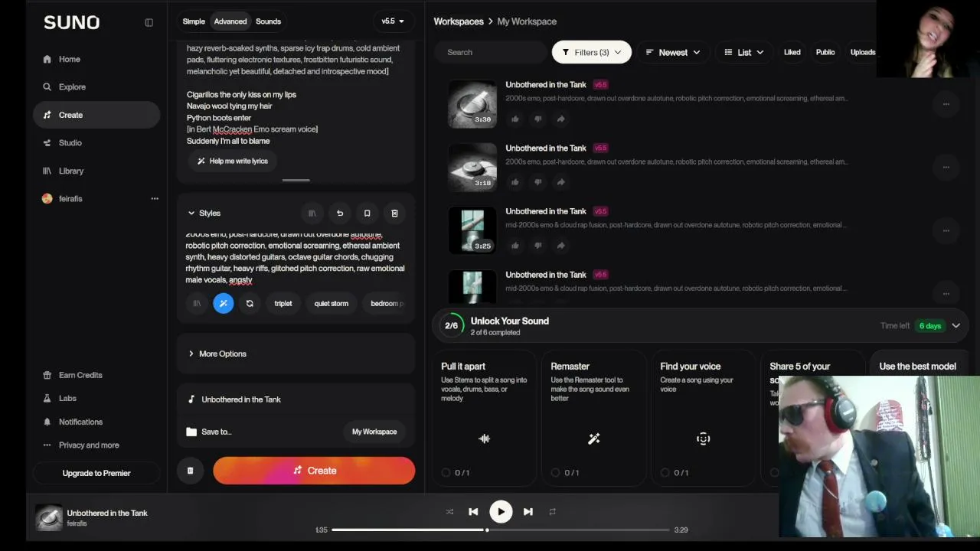Open the My Workspace save destination selector
The image size is (980, 551).
pyautogui.click(x=374, y=432)
